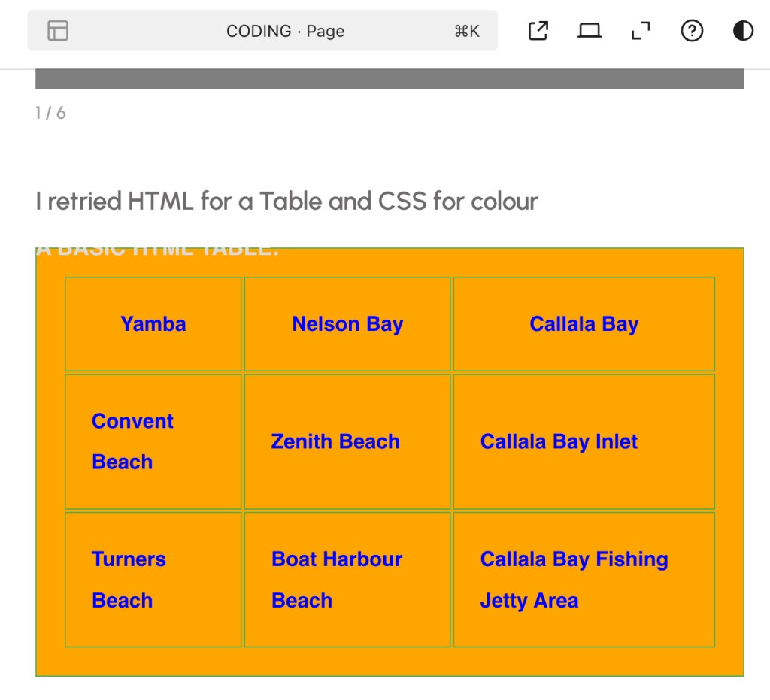Toggle dark and light theme
The width and height of the screenshot is (770, 700).
(x=743, y=31)
